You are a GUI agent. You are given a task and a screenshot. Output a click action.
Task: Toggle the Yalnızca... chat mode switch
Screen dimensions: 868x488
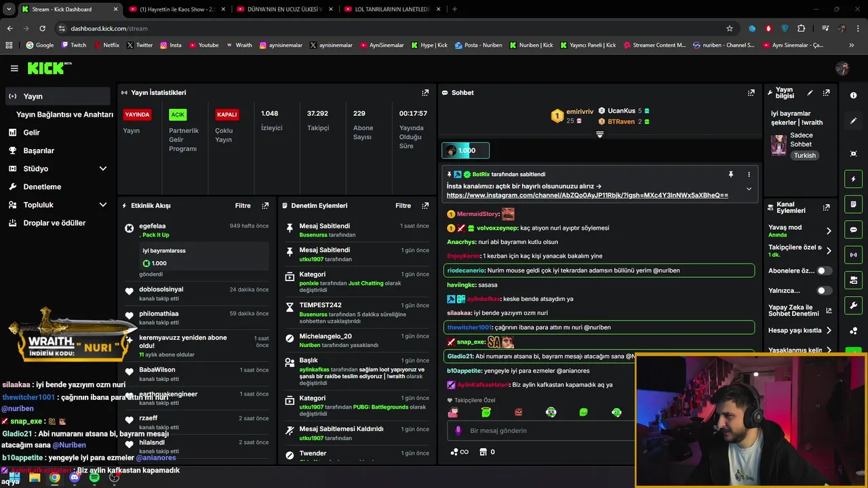click(x=824, y=291)
